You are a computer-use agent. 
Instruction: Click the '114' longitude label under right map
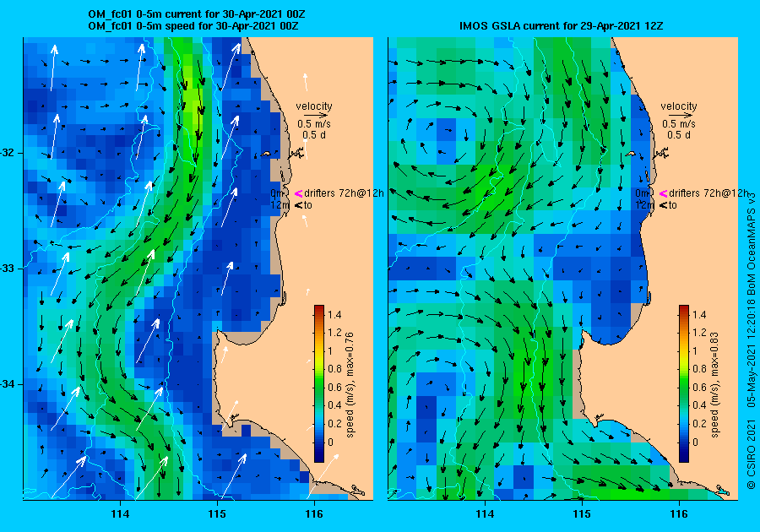coord(486,514)
